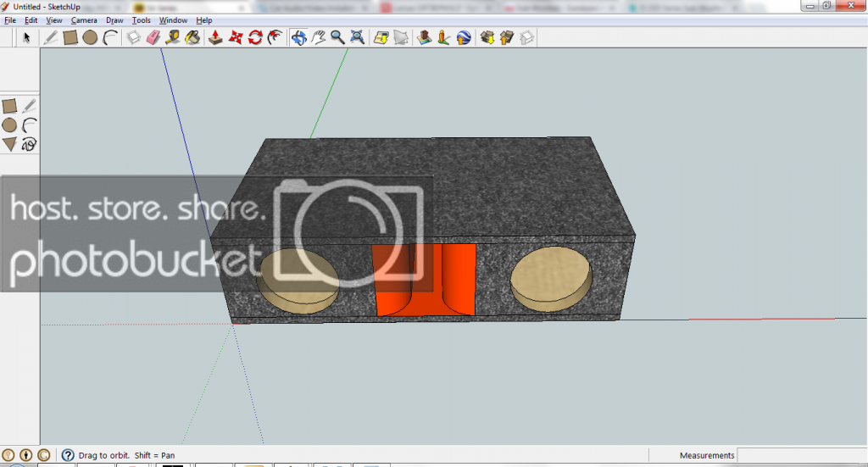This screenshot has width=868, height=467.
Task: Open the Help menu
Action: point(203,20)
